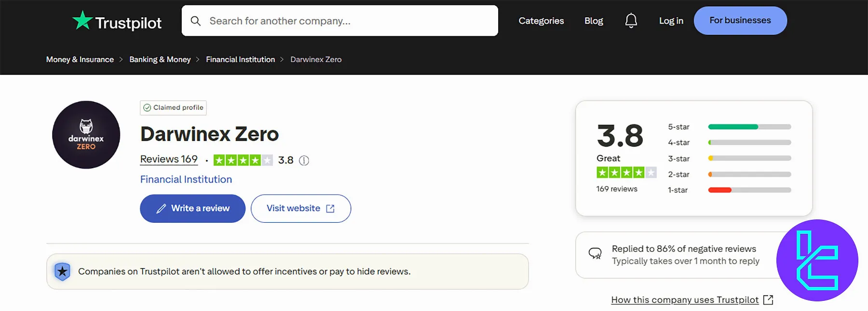Go to Banking & Money breadcrumb
Image resolution: width=868 pixels, height=311 pixels.
160,59
